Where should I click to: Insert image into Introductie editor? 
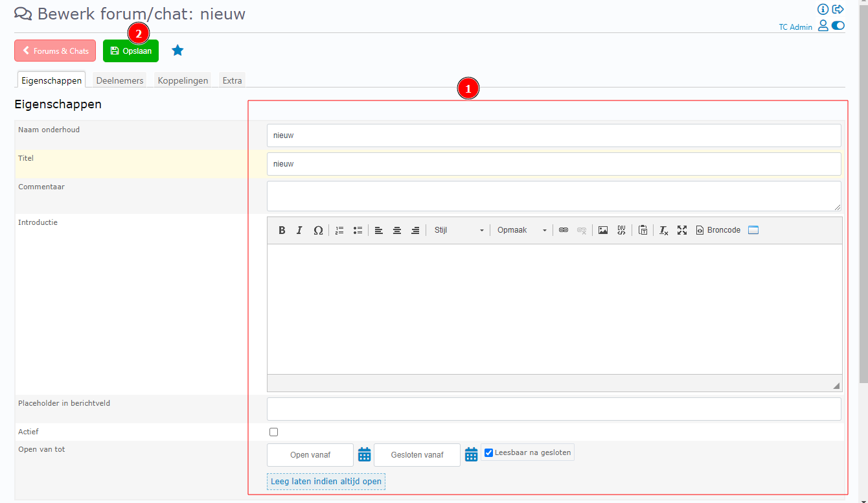[x=603, y=230]
